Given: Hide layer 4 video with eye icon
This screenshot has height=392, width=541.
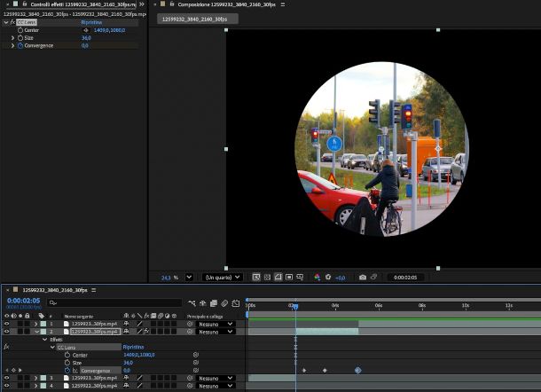Looking at the screenshot, I should click(6, 386).
